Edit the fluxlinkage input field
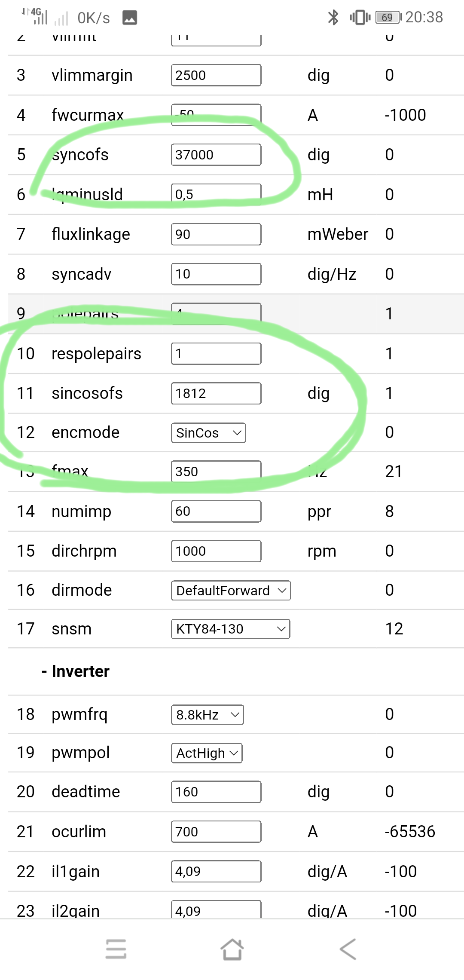This screenshot has width=464, height=980. coord(216,234)
